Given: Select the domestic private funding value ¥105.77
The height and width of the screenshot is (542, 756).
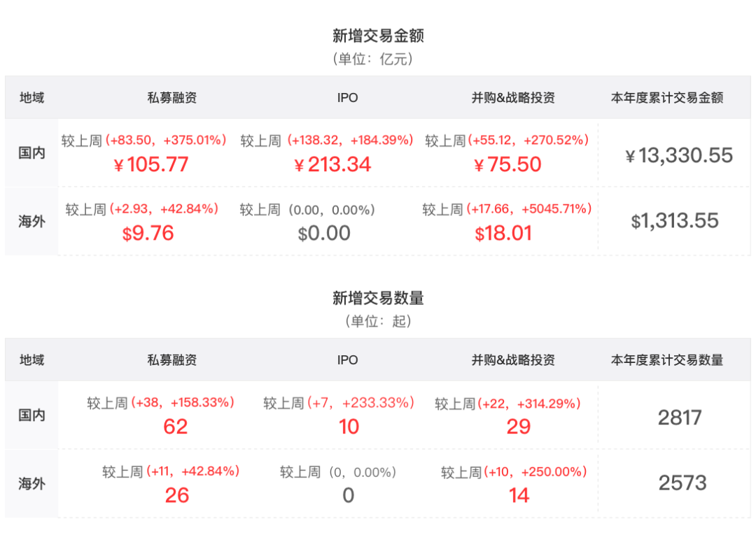Looking at the screenshot, I should 151,165.
